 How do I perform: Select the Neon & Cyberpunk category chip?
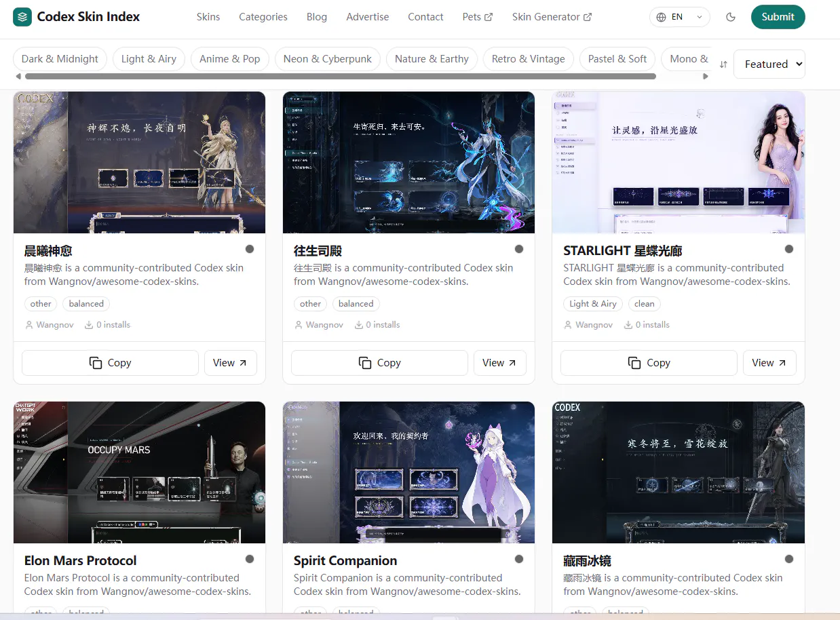[328, 59]
